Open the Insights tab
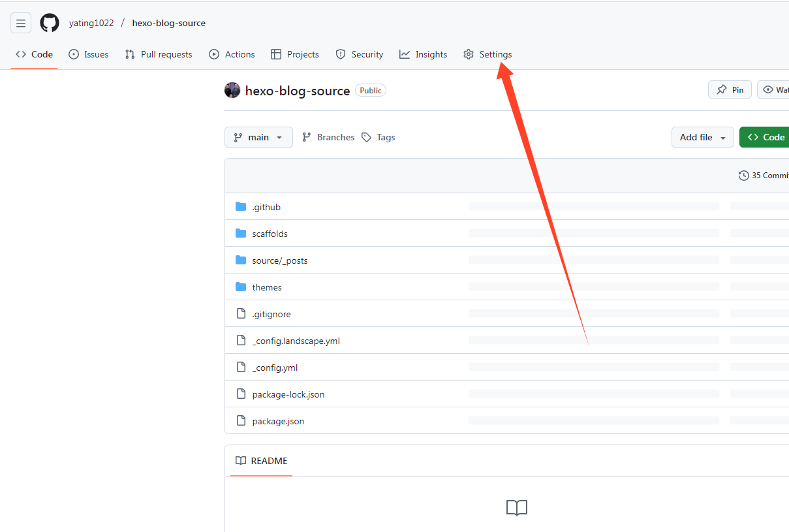789x532 pixels. tap(424, 54)
